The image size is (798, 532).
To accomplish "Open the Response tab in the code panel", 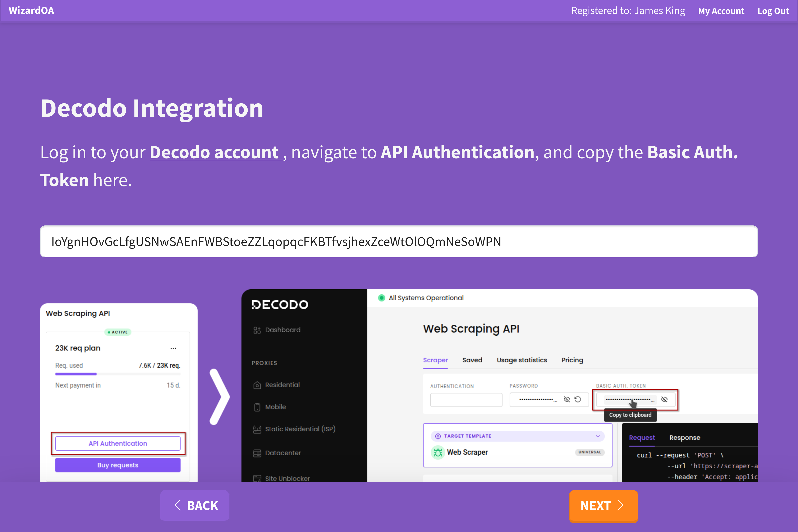I will point(685,438).
